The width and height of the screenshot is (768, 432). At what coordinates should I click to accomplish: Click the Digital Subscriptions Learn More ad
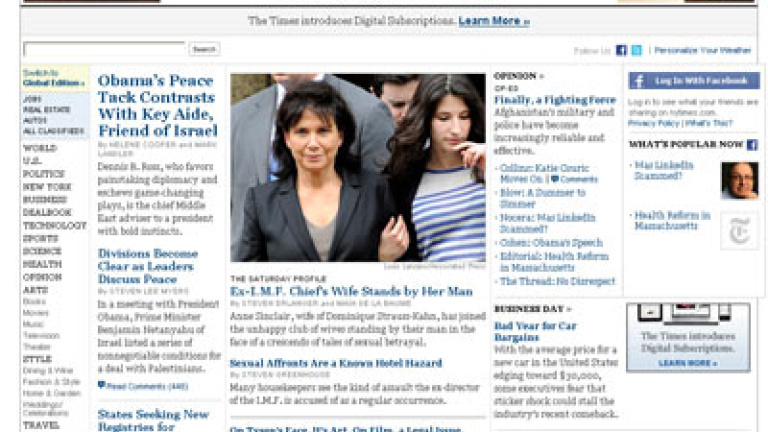pos(688,337)
